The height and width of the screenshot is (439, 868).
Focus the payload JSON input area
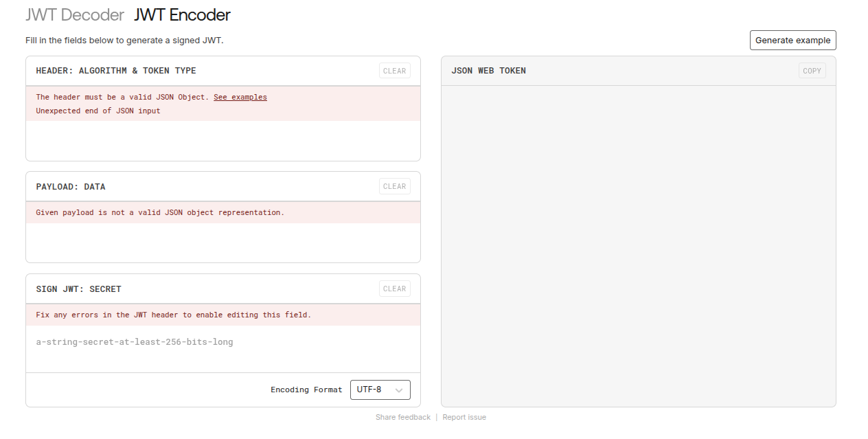(x=222, y=242)
